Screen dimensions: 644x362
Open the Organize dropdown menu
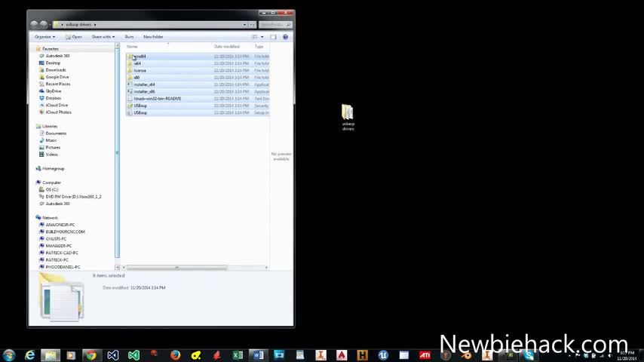(44, 37)
